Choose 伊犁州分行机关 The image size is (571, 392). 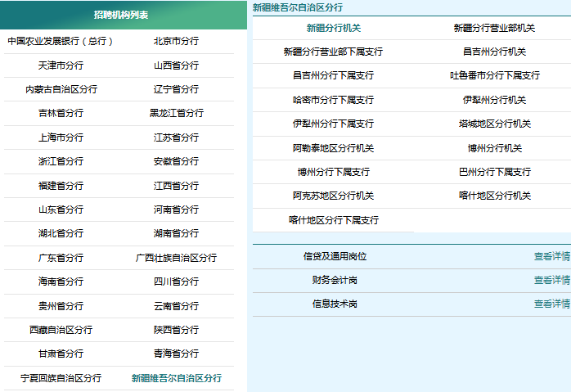(494, 100)
